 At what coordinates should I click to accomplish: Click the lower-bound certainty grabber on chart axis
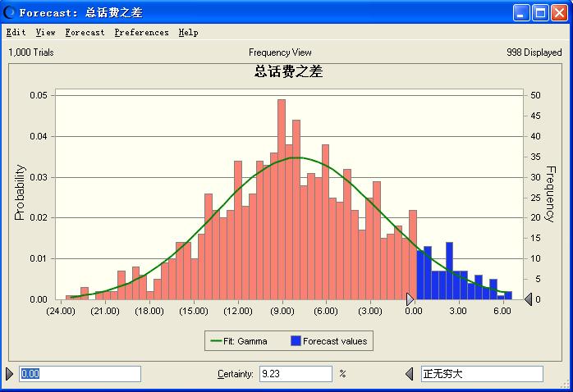coord(410,299)
